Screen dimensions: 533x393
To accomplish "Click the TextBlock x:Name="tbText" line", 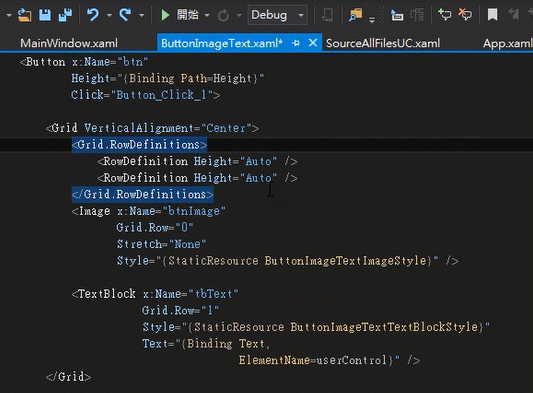I will click(155, 294).
